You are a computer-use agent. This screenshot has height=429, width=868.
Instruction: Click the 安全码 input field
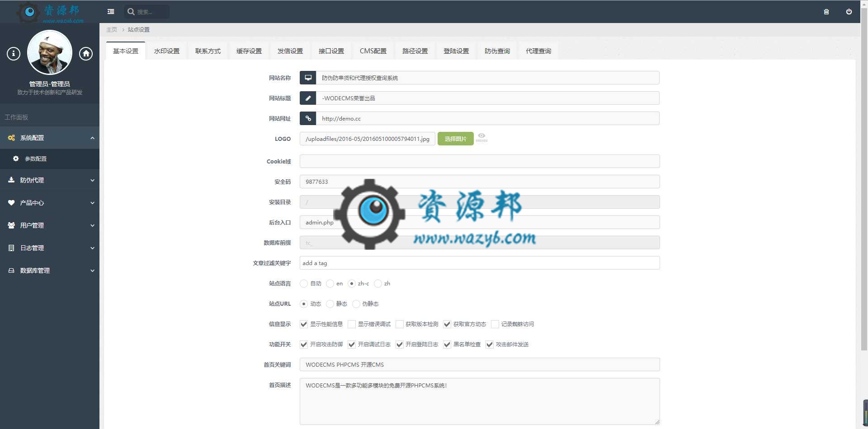coord(480,182)
